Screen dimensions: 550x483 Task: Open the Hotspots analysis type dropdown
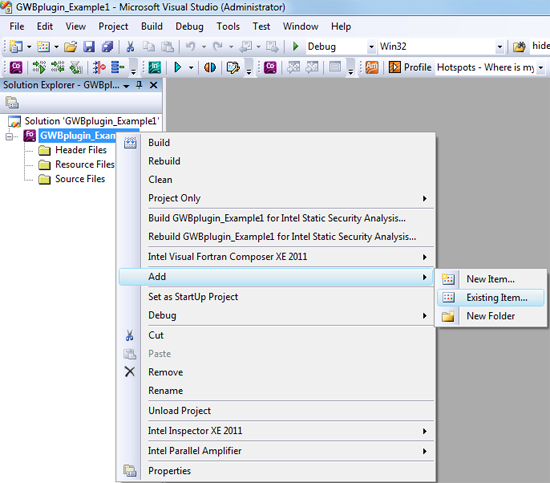tap(541, 67)
